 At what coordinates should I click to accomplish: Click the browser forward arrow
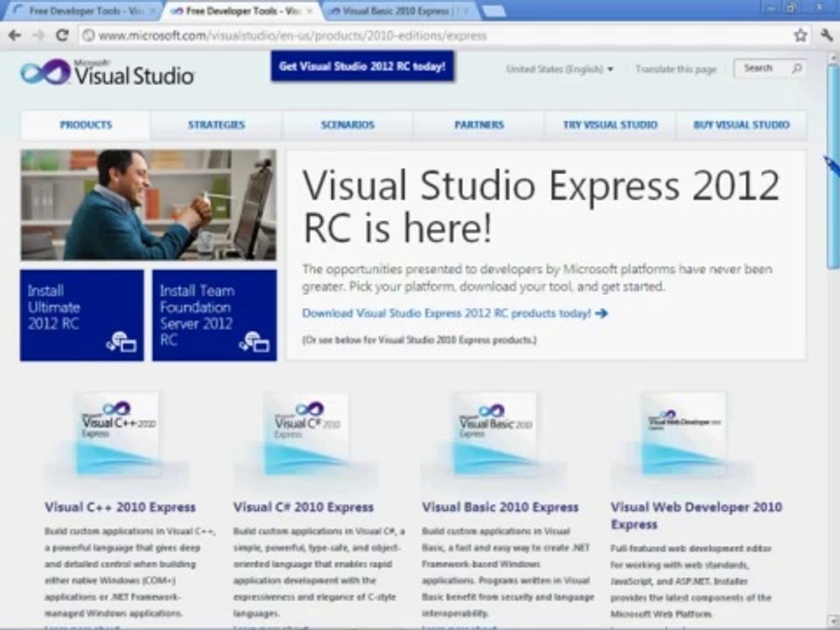38,35
